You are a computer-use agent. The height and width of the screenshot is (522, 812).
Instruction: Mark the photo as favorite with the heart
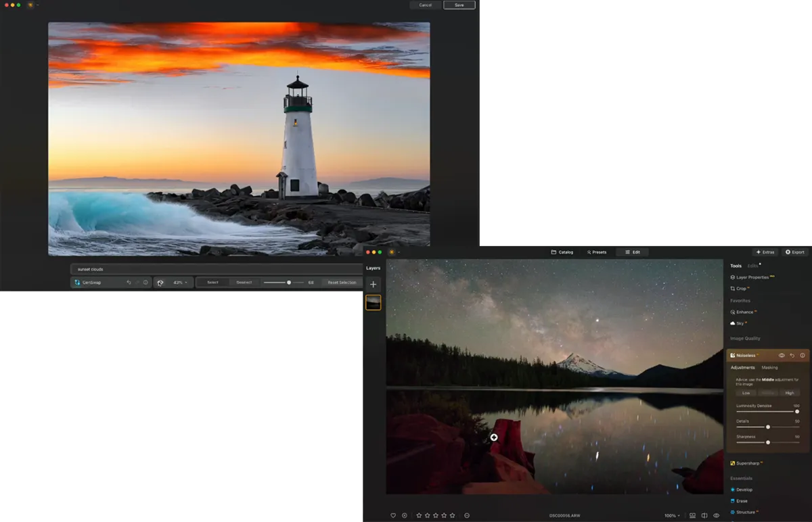pyautogui.click(x=392, y=515)
